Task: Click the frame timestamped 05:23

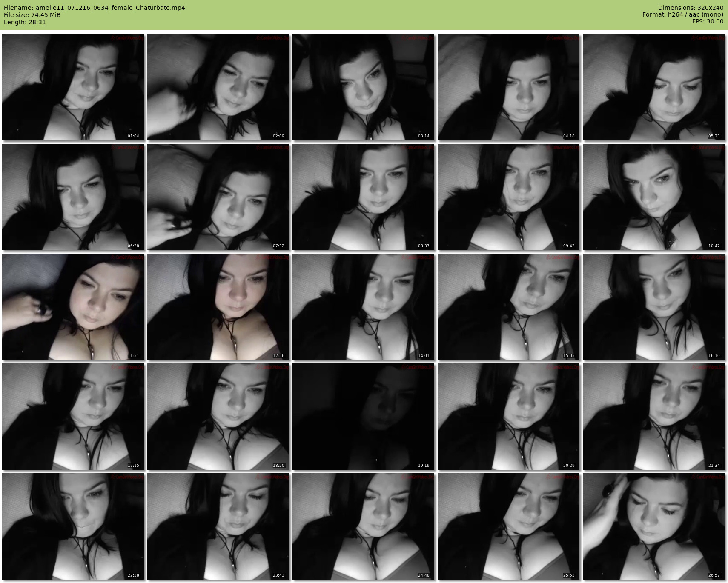Action: tap(653, 87)
